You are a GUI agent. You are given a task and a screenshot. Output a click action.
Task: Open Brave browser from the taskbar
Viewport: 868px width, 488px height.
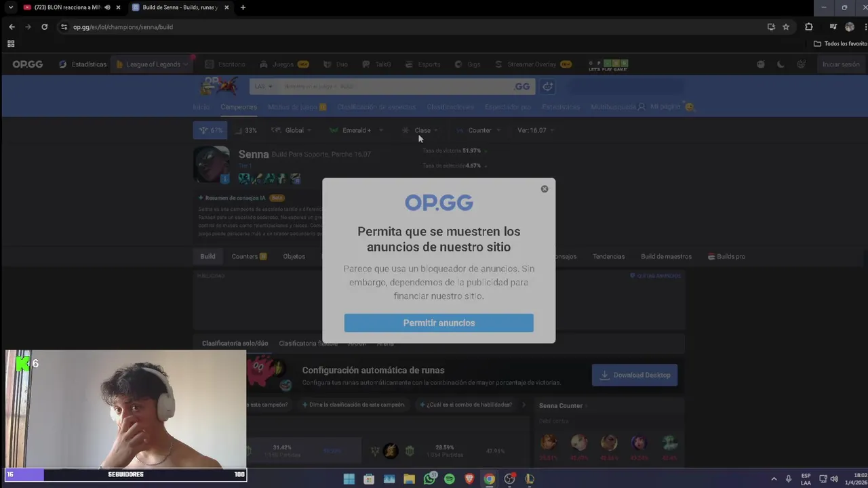tap(469, 479)
